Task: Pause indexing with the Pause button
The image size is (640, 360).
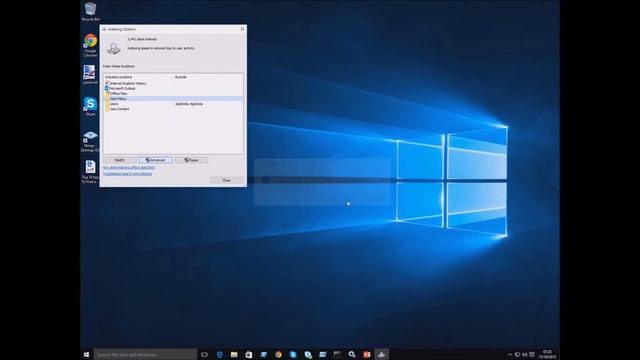Action: click(191, 160)
